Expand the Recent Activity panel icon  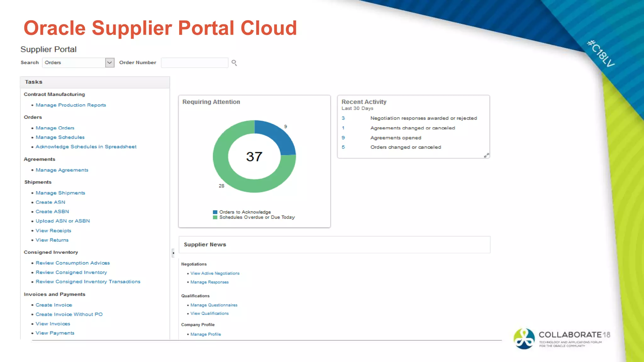pos(486,156)
